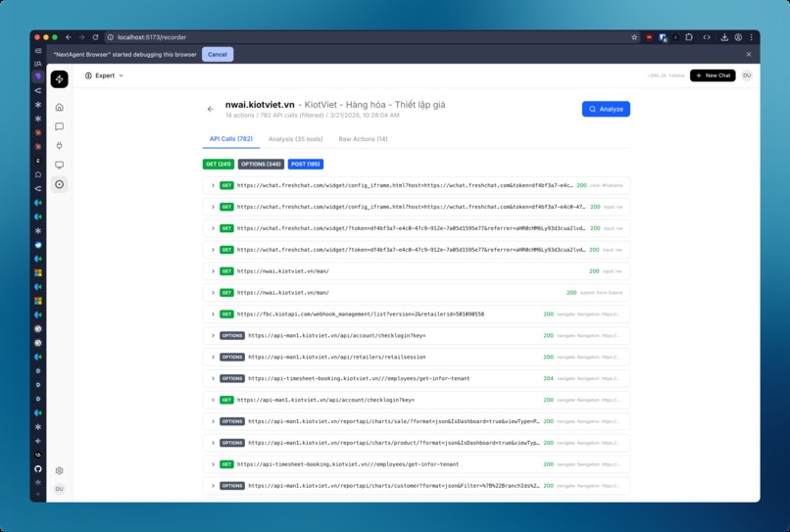Click the 'click: #fullname' label
The height and width of the screenshot is (532, 790).
click(x=606, y=185)
